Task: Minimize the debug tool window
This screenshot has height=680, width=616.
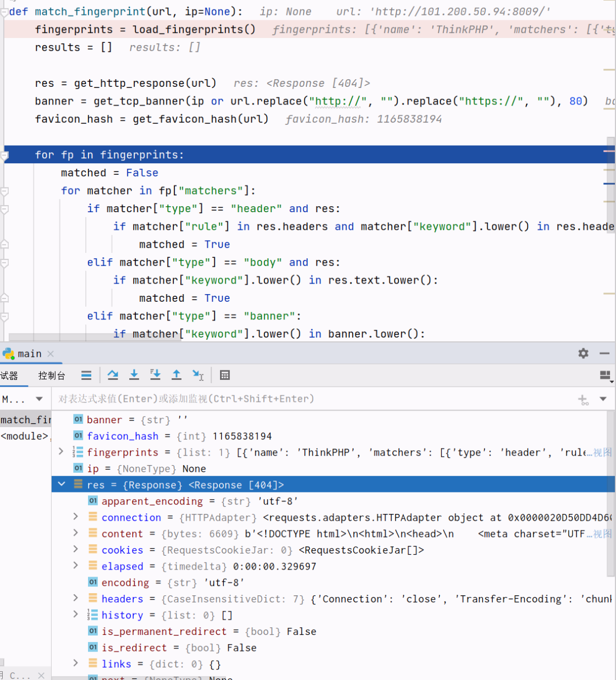Action: [x=604, y=353]
